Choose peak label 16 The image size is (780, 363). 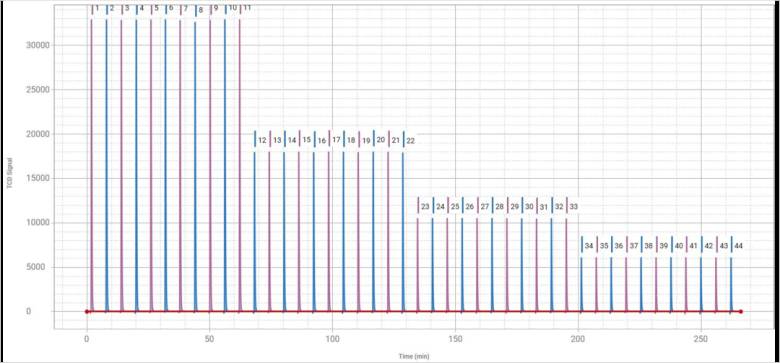tap(322, 141)
